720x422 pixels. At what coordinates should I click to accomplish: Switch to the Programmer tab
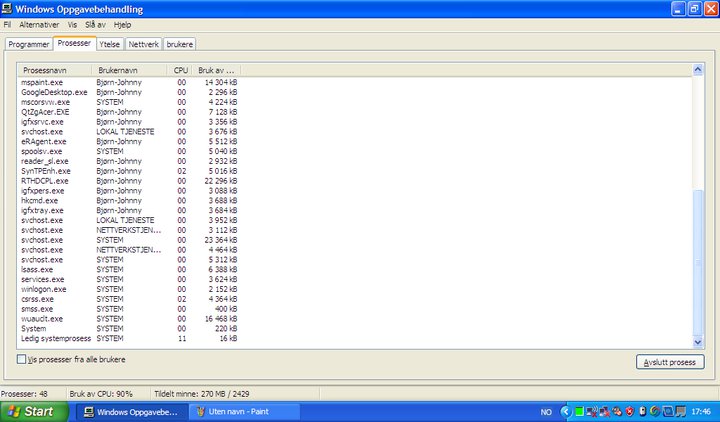pos(28,45)
